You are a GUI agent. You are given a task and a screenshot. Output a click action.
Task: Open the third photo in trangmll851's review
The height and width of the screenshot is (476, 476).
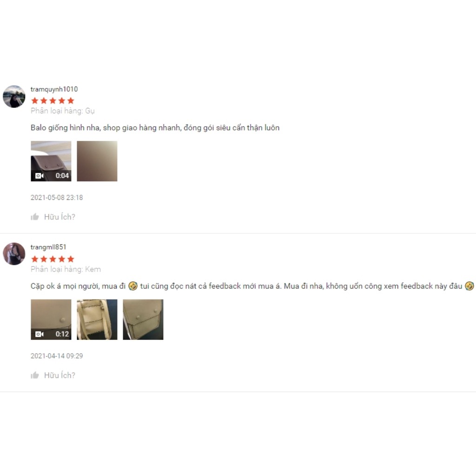(x=143, y=320)
